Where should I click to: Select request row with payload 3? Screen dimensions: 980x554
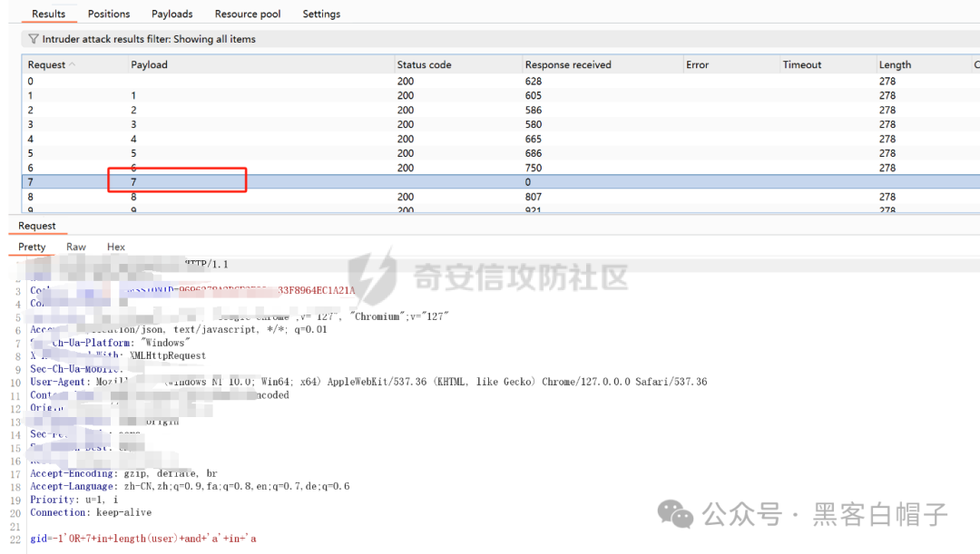500,124
